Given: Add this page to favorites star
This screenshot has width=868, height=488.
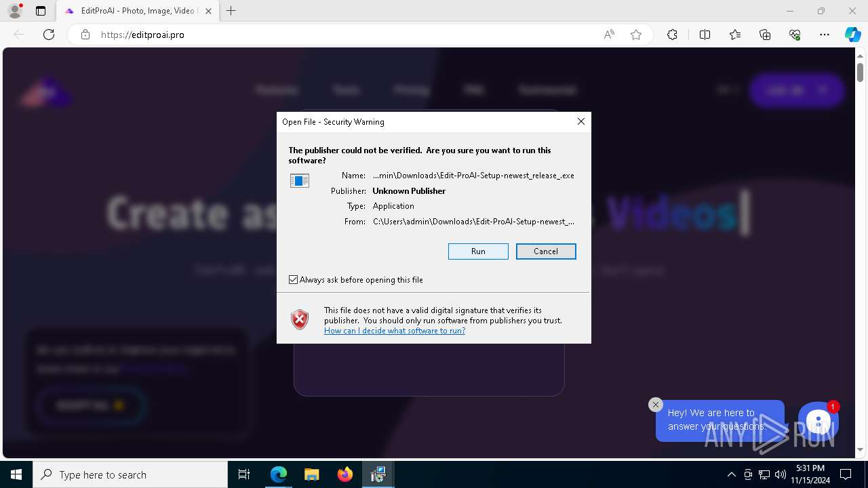Looking at the screenshot, I should tap(636, 35).
